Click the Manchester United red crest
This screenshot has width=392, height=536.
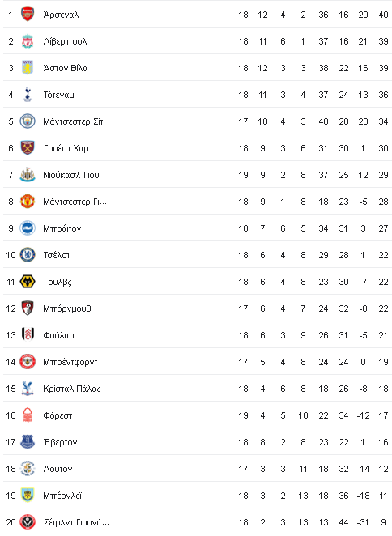coord(28,202)
